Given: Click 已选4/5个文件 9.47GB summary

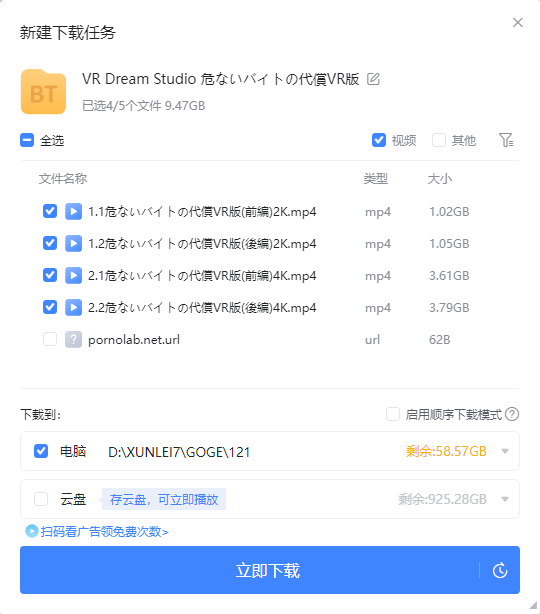Looking at the screenshot, I should pos(144,106).
